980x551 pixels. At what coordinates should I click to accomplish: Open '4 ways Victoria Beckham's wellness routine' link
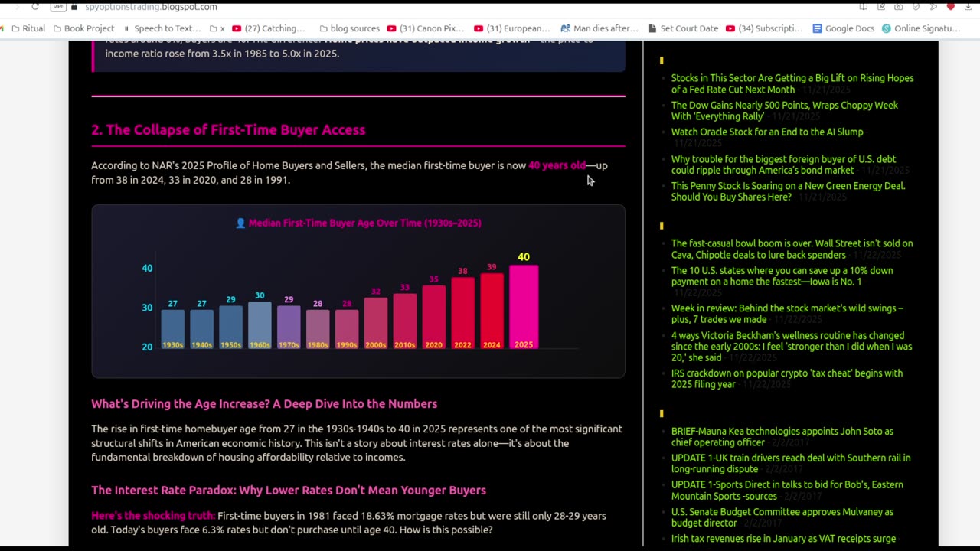click(x=792, y=347)
